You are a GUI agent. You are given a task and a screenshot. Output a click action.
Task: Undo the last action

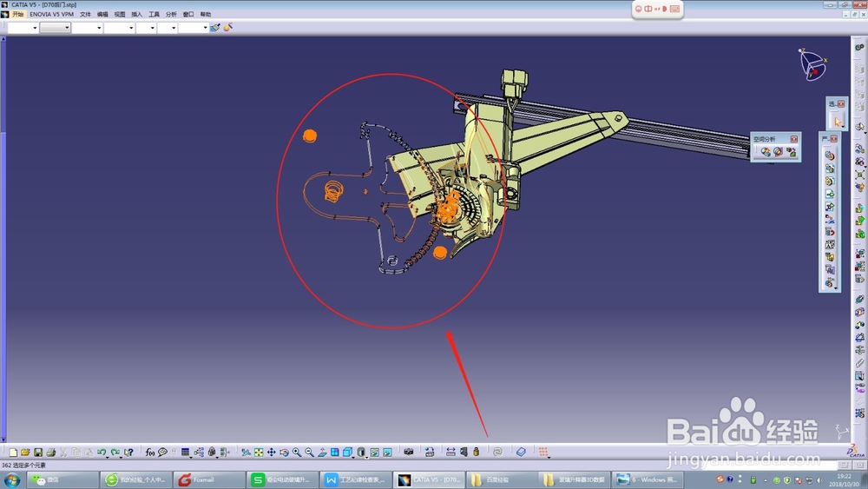[102, 453]
